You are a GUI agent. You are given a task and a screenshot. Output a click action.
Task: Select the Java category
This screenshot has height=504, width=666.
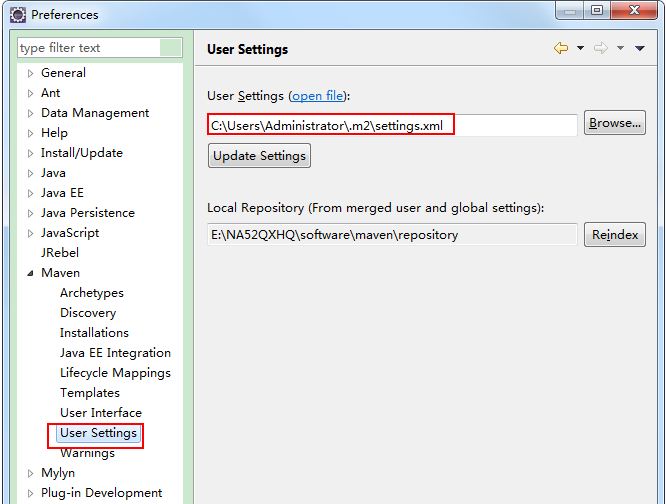[53, 172]
